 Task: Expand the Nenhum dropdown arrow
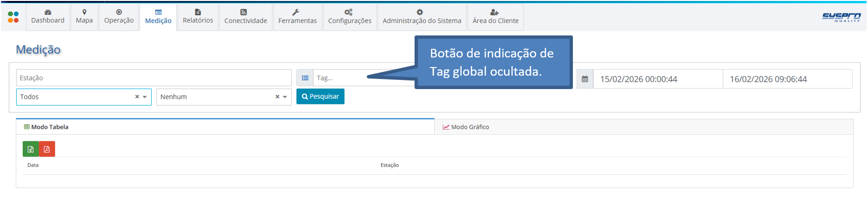pyautogui.click(x=285, y=97)
